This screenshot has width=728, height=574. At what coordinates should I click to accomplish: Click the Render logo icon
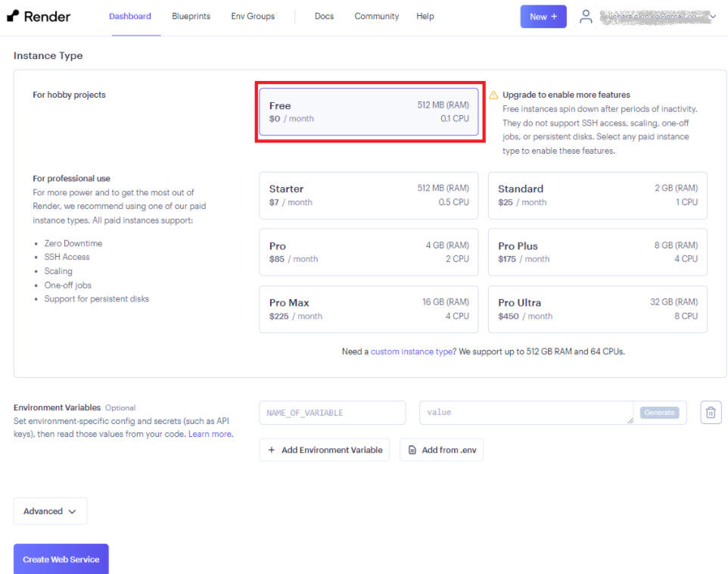pos(12,16)
